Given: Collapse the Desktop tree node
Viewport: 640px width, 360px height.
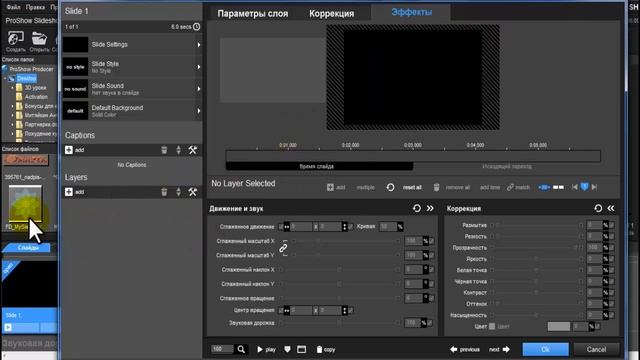Looking at the screenshot, I should (x=5, y=78).
